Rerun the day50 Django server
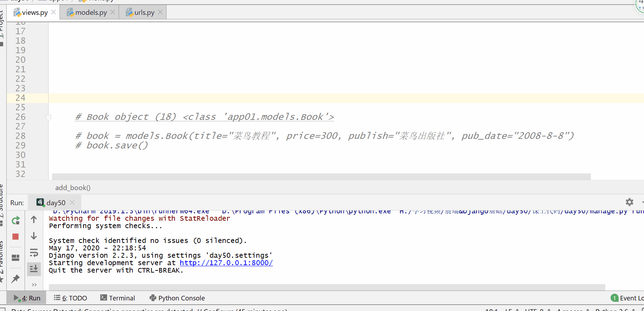This screenshot has width=644, height=311. pos(15,221)
